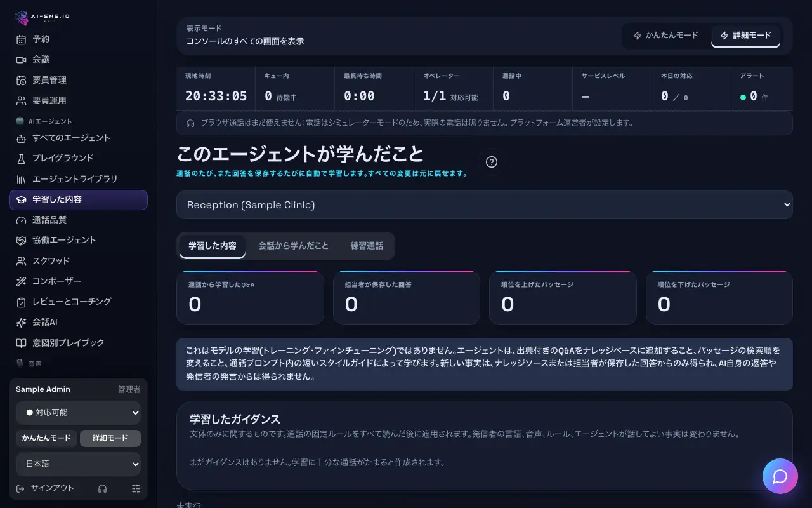Select the 学習した内容 tab

point(213,246)
